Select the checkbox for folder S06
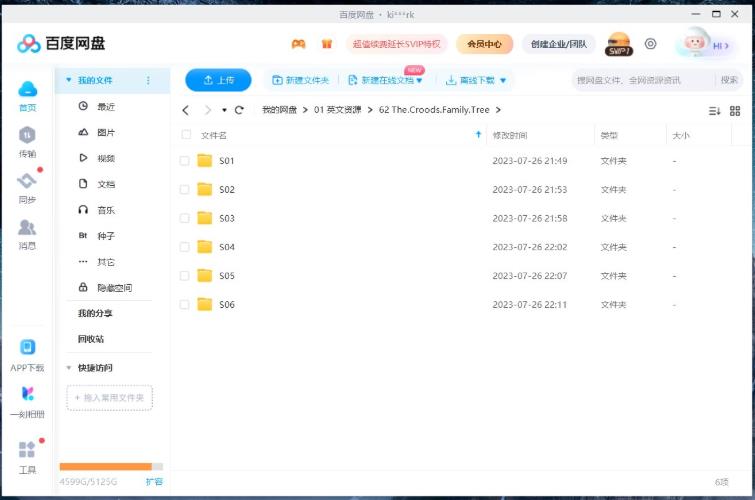 184,304
